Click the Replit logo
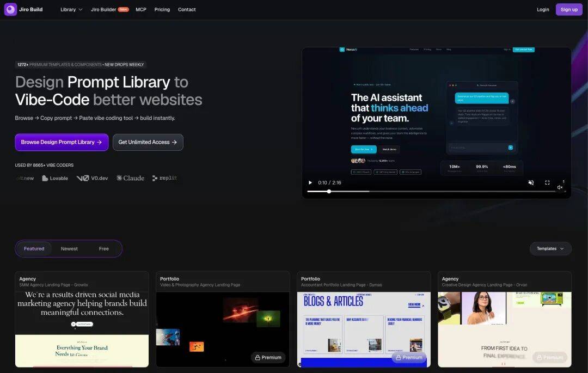 (164, 178)
